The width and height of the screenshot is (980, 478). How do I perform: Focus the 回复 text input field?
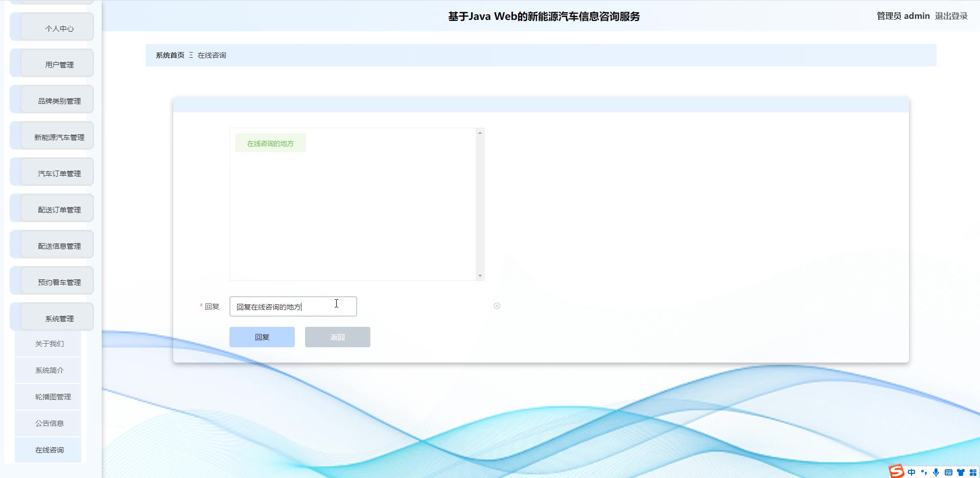pos(293,306)
